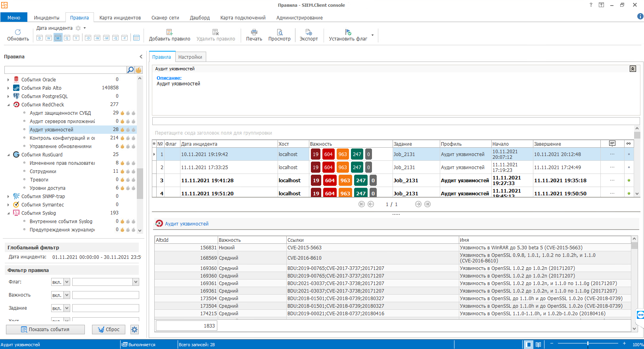The height and width of the screenshot is (349, 644).
Task: Collapse the События RedCheck tree node
Action: 8,105
